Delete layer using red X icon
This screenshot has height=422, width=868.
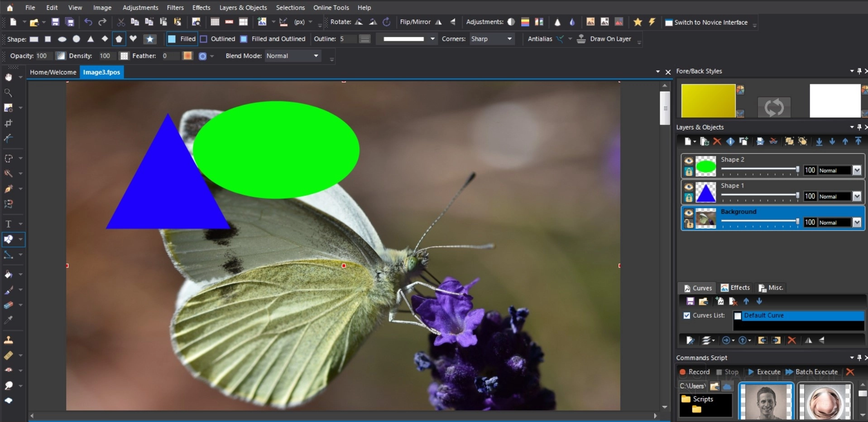(x=717, y=141)
